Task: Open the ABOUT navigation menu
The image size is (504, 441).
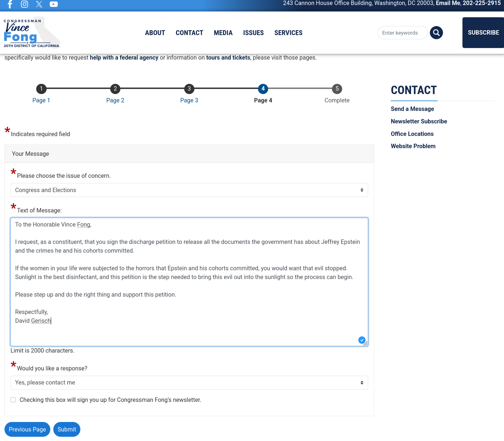Action: [x=155, y=33]
